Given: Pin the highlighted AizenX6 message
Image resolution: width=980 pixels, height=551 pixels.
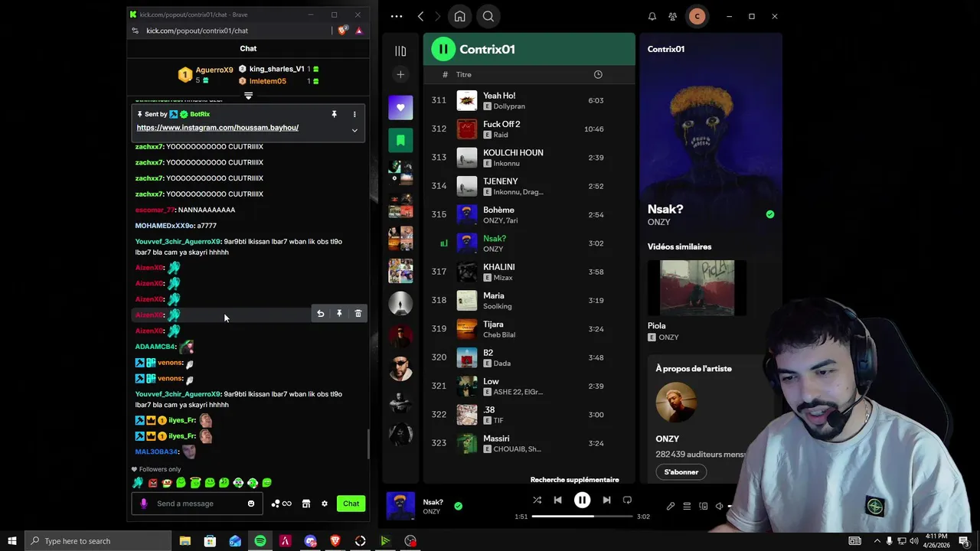Looking at the screenshot, I should tap(339, 314).
